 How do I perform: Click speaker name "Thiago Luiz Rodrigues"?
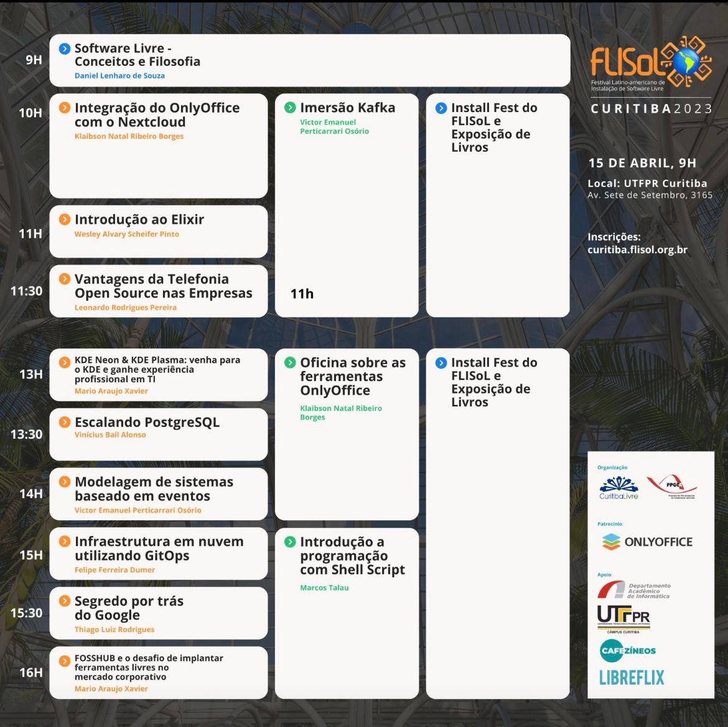click(114, 629)
